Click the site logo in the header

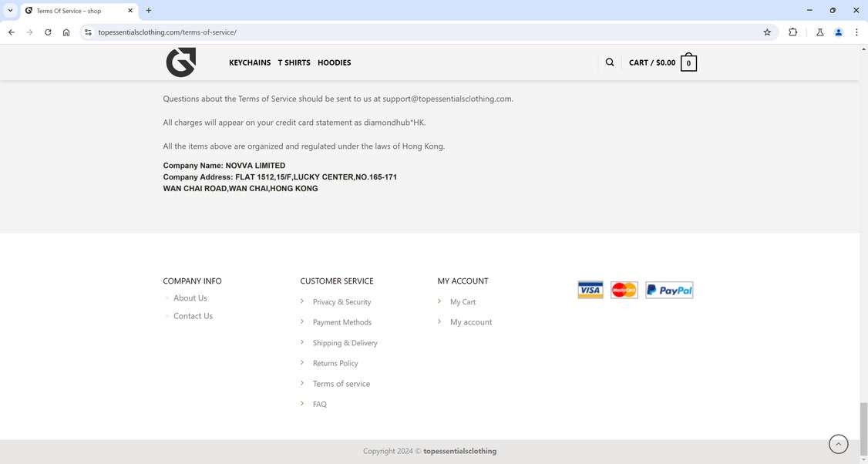coord(181,62)
